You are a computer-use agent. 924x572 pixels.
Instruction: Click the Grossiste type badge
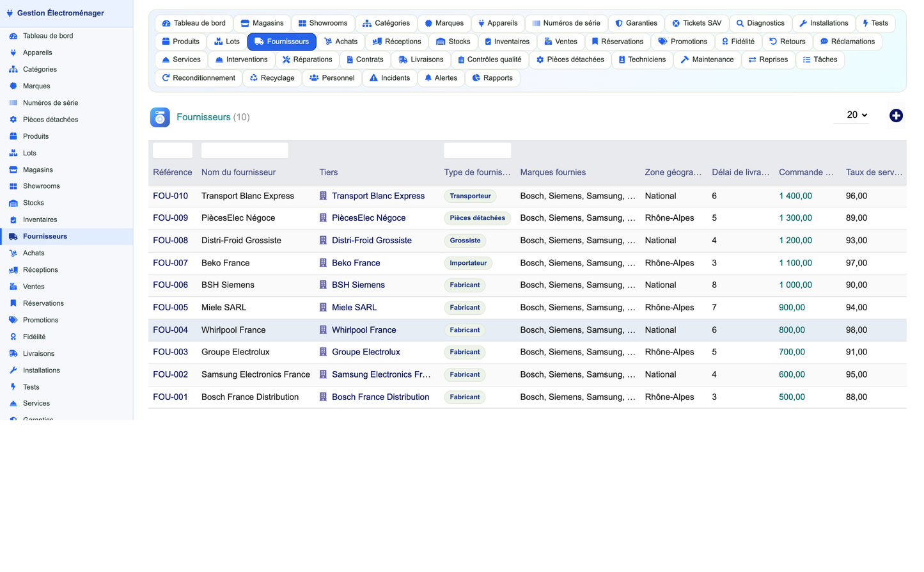coord(465,241)
